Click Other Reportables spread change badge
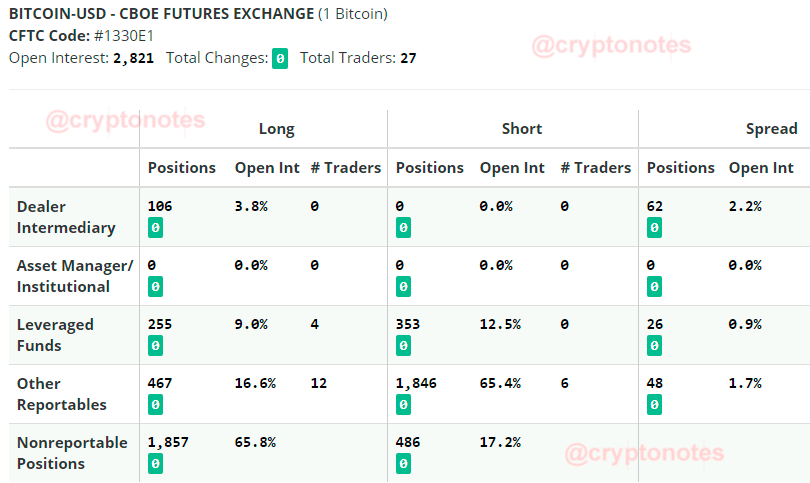The image size is (810, 483). [655, 404]
